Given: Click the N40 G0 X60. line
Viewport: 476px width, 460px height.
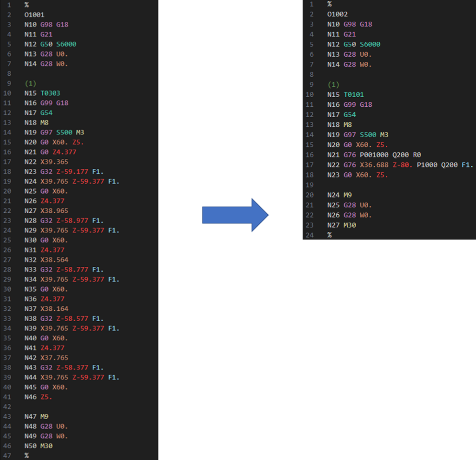Looking at the screenshot, I should tap(46, 338).
